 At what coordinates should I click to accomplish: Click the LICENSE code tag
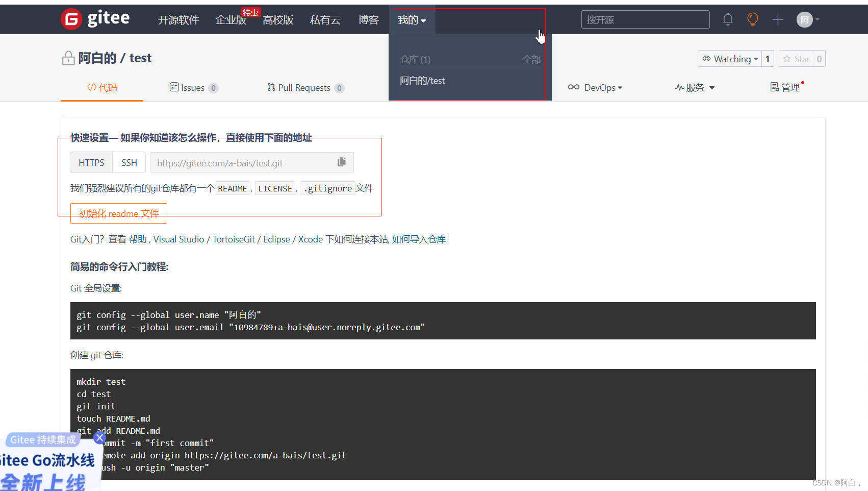click(x=275, y=188)
